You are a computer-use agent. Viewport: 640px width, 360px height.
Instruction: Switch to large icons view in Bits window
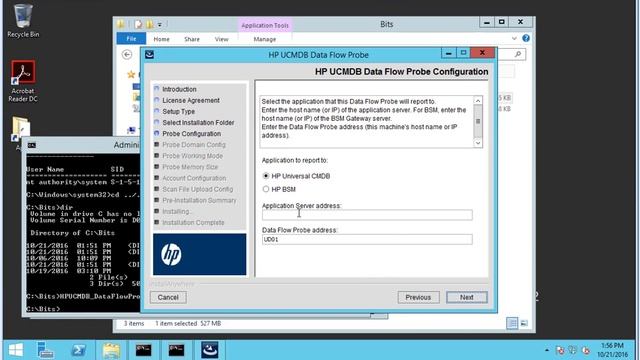524,323
